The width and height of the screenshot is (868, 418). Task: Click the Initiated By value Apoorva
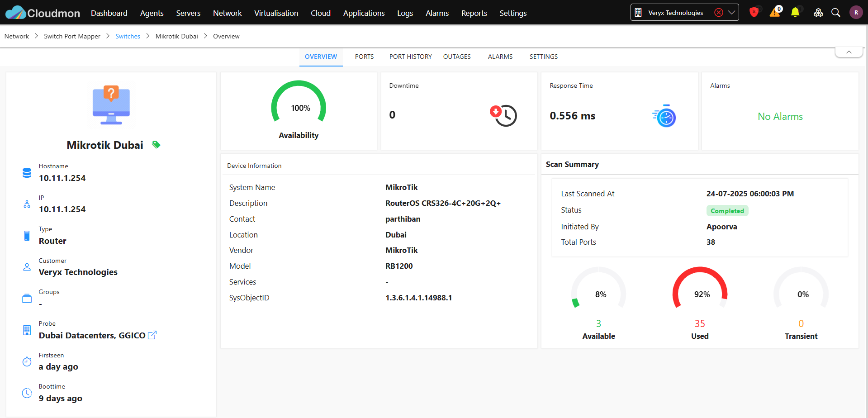722,227
